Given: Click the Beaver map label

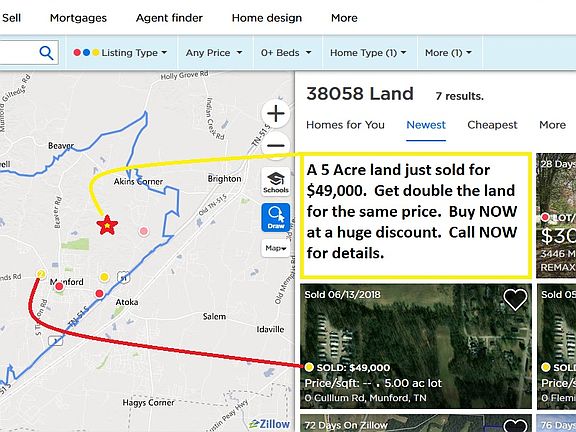Looking at the screenshot, I should [x=61, y=146].
